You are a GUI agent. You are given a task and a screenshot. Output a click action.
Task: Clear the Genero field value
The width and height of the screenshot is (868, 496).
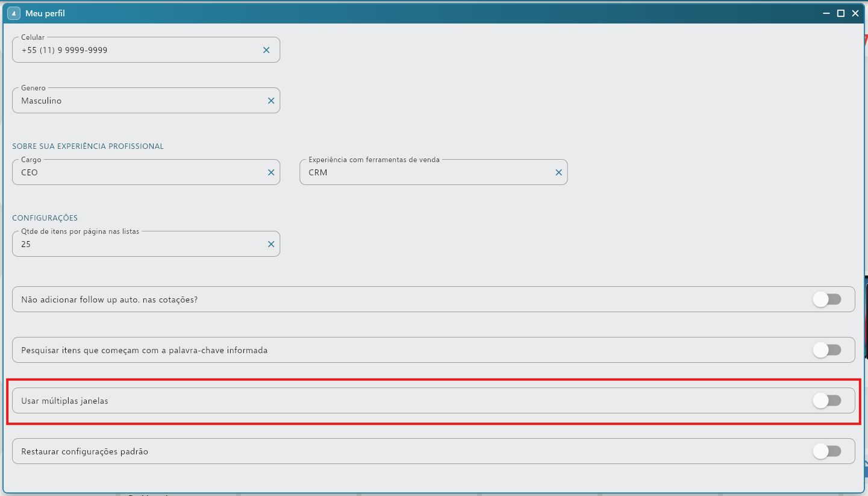click(271, 101)
